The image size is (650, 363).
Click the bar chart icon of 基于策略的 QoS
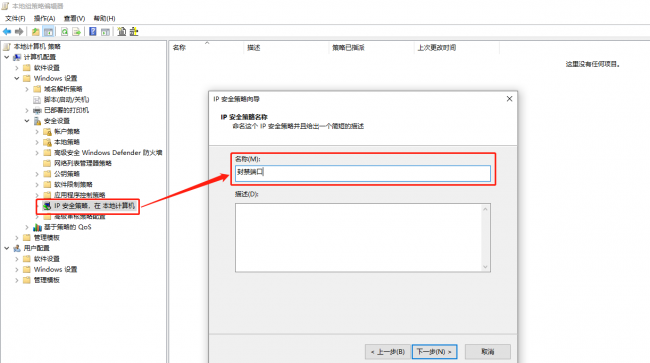point(37,227)
